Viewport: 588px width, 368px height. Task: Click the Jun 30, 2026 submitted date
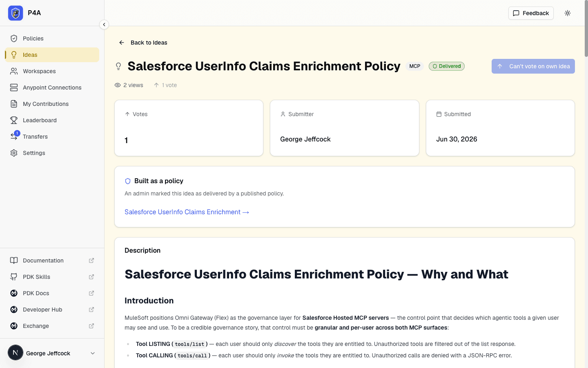coord(457,139)
